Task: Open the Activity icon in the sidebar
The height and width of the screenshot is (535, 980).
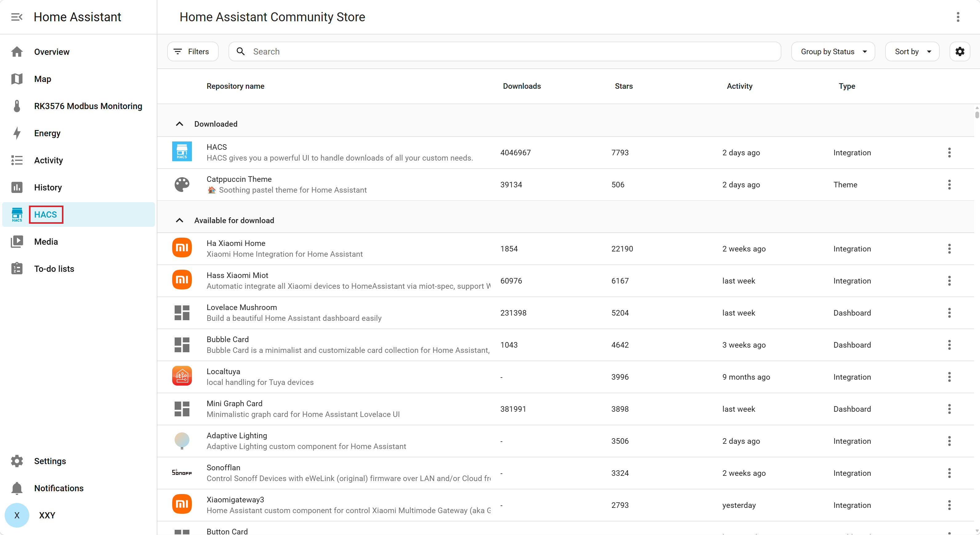Action: click(x=17, y=160)
